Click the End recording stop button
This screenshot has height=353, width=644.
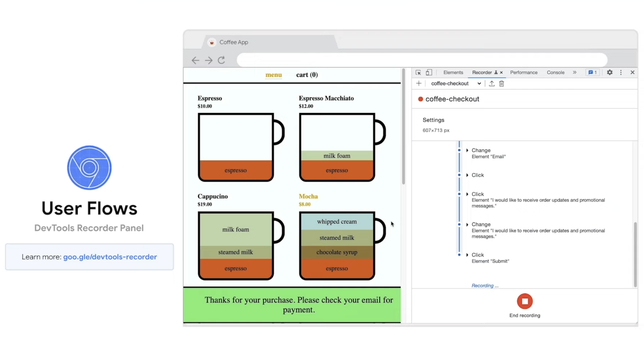[x=524, y=301]
